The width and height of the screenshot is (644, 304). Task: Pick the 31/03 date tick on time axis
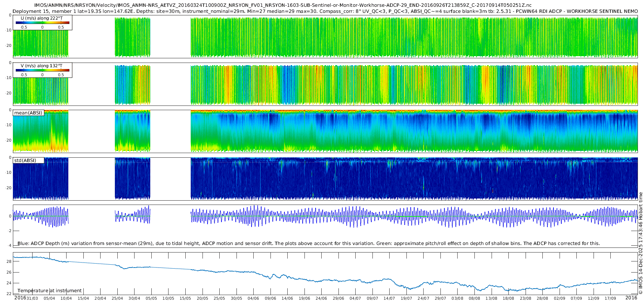coord(32,298)
